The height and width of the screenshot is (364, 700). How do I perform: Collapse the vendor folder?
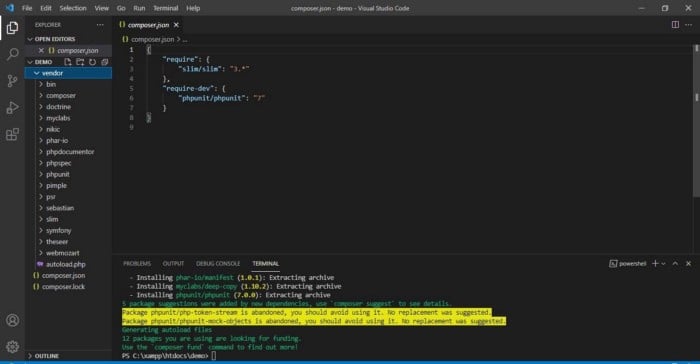(68, 73)
